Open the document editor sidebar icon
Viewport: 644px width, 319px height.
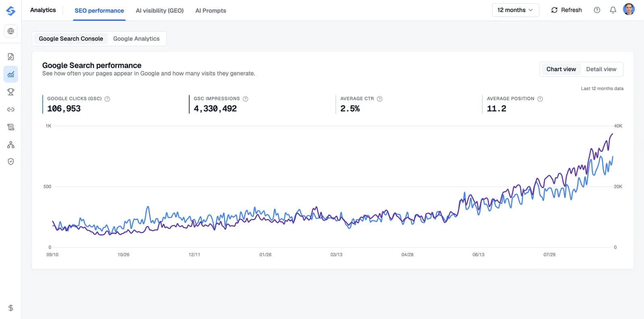click(x=11, y=57)
